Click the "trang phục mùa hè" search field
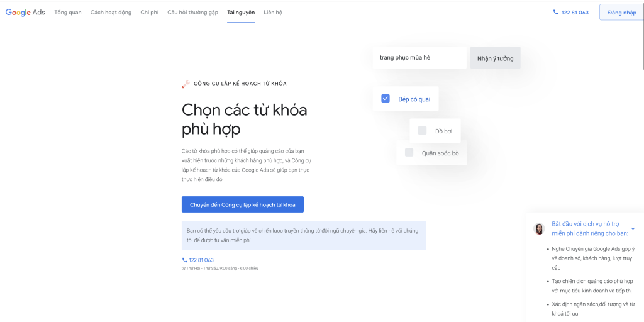The image size is (644, 322). [x=419, y=58]
